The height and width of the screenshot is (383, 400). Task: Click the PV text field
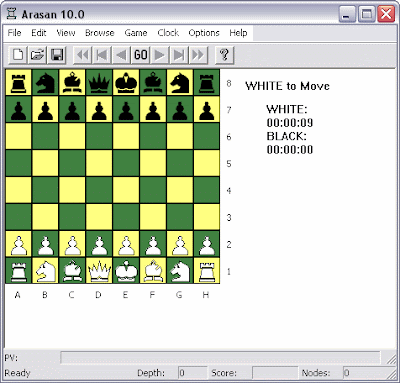point(220,358)
